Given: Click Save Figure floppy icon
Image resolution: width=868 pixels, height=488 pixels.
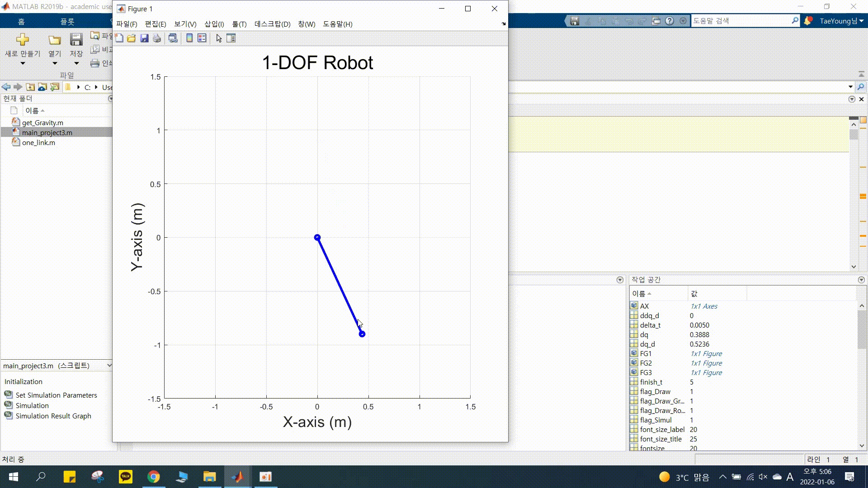Looking at the screenshot, I should (144, 38).
